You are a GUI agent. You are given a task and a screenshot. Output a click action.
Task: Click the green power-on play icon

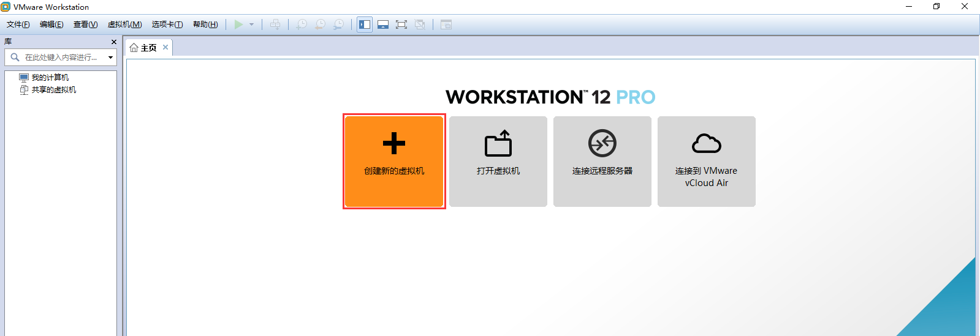click(239, 24)
